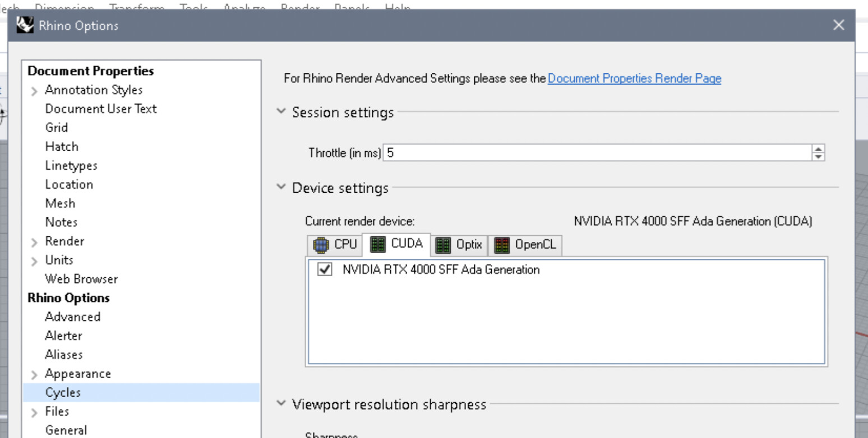868x438 pixels.
Task: Switch to the OpenCL device tab
Action: (x=525, y=244)
